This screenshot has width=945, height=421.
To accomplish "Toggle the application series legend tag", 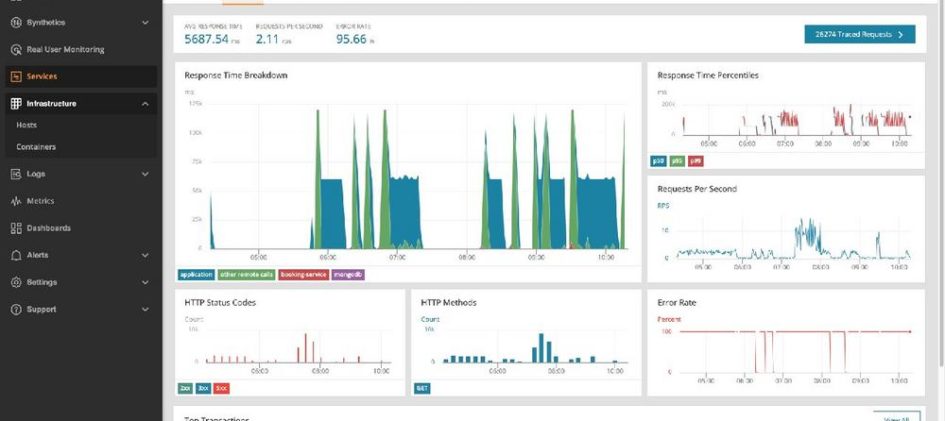I will pos(195,274).
